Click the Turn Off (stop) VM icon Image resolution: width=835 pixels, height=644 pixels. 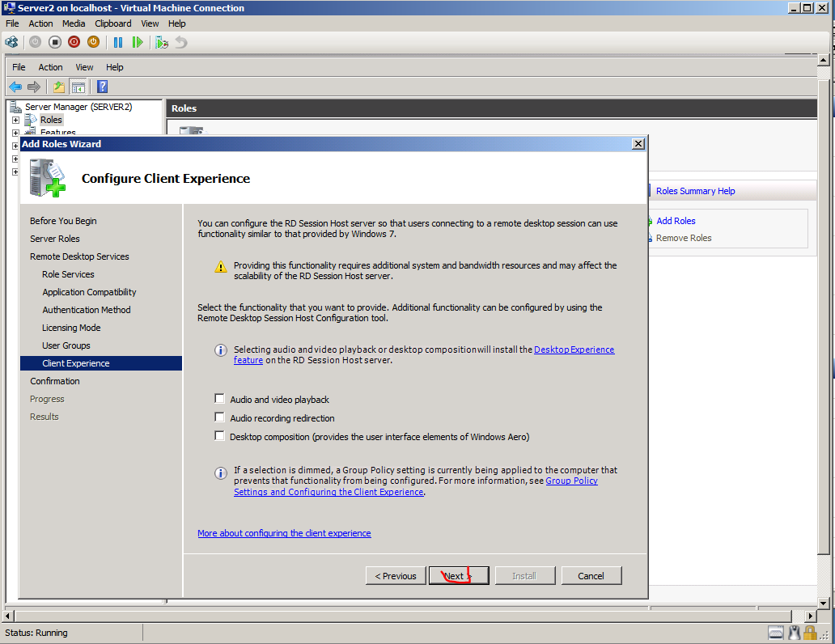55,42
